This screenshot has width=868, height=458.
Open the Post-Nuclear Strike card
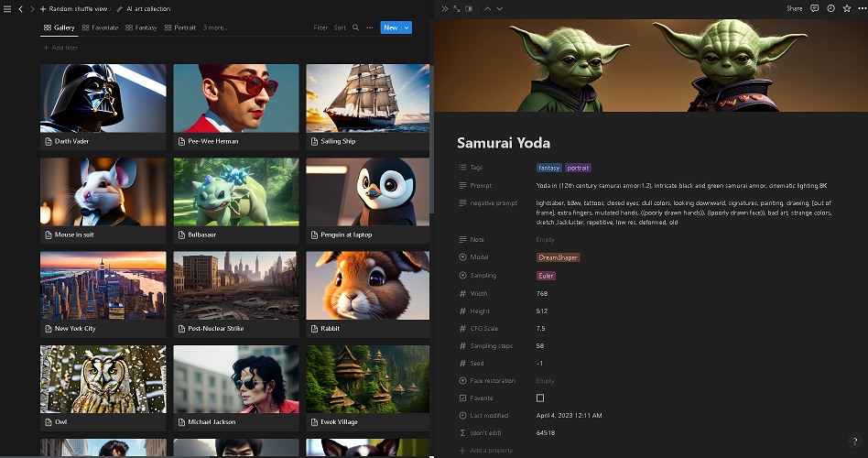point(236,294)
